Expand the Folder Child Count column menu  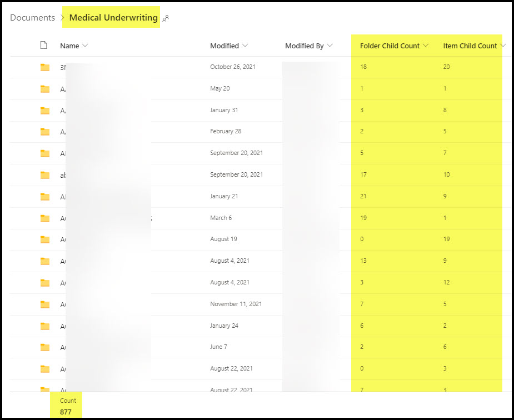pyautogui.click(x=426, y=46)
